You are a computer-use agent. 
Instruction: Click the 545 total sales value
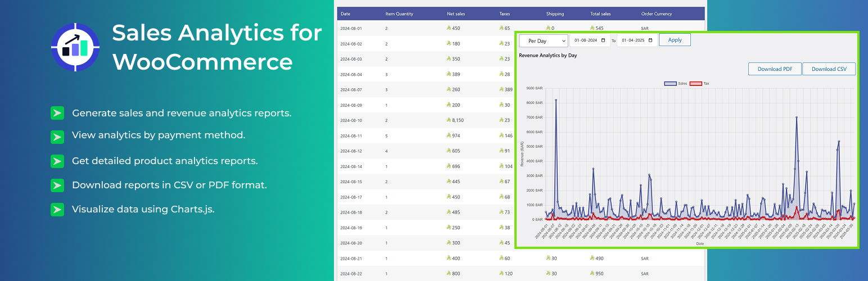coord(596,28)
